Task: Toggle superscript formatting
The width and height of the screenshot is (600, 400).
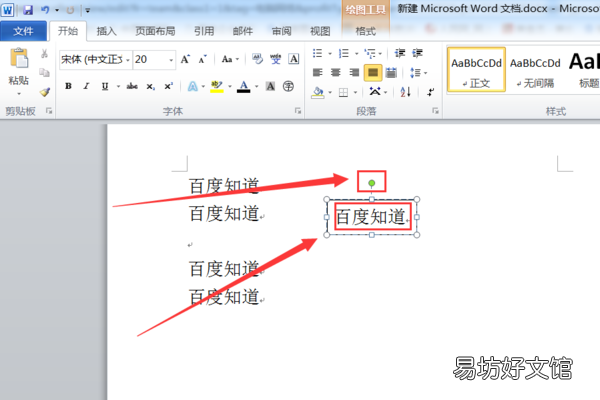Action: (x=168, y=86)
